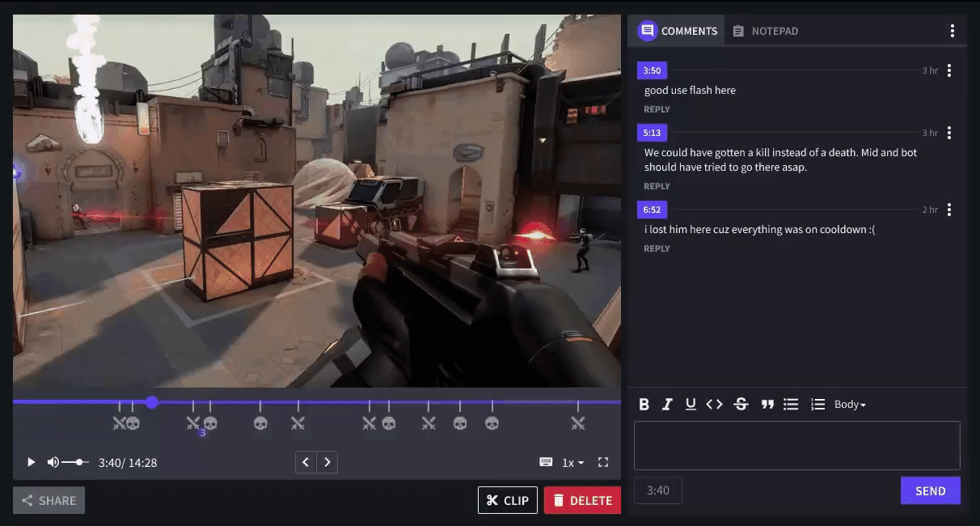
Task: Open options menu for the 6:52 comment
Action: pos(948,210)
